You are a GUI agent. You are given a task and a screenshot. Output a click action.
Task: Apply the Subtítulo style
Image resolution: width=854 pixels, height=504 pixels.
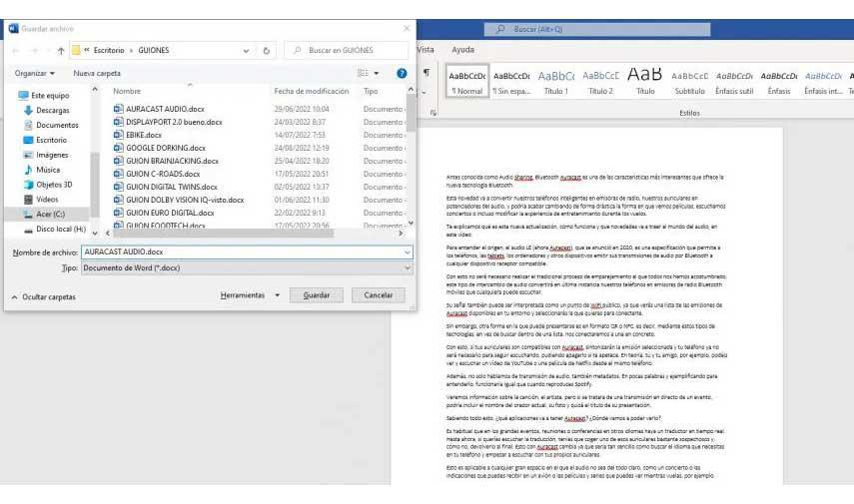tap(689, 82)
